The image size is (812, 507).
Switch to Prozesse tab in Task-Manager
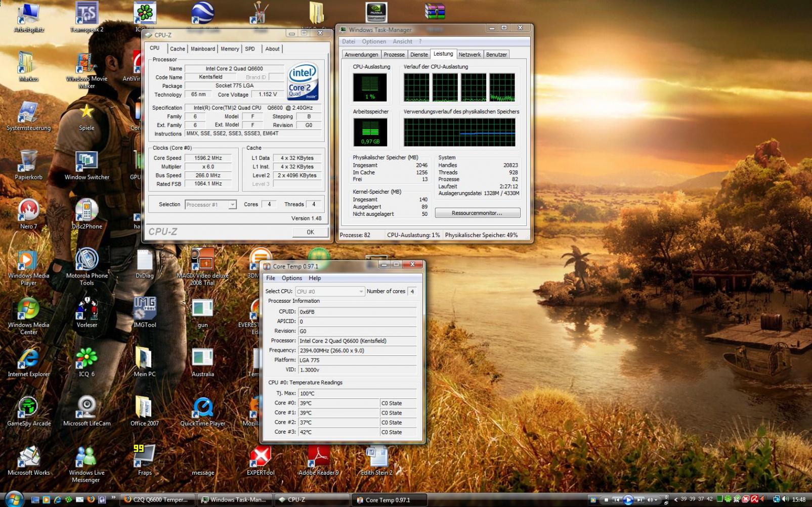(x=394, y=55)
